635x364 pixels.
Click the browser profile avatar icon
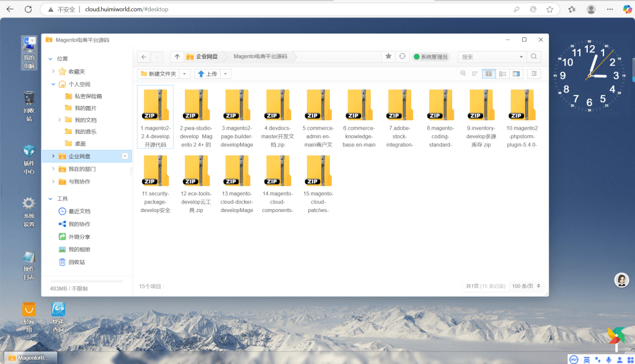pyautogui.click(x=591, y=9)
